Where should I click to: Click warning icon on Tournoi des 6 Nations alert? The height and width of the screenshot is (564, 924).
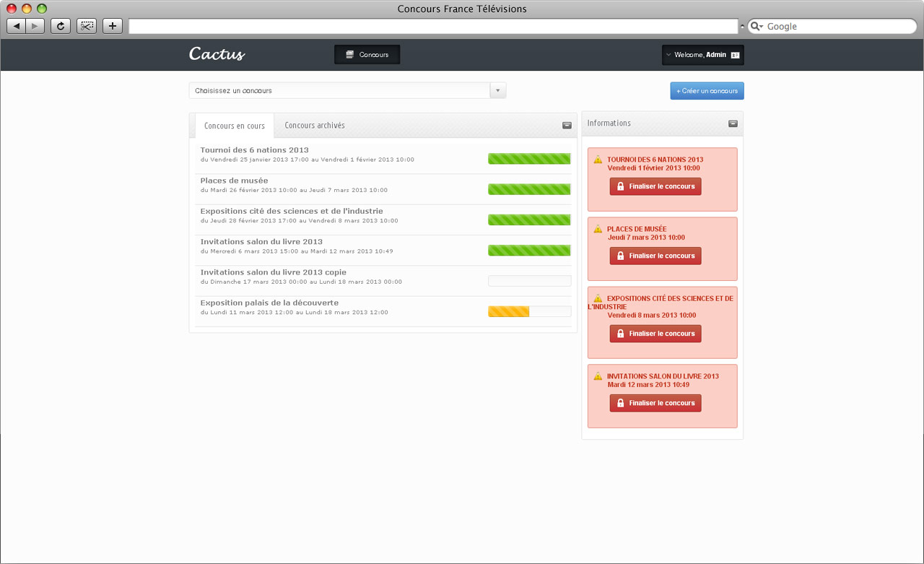click(598, 160)
